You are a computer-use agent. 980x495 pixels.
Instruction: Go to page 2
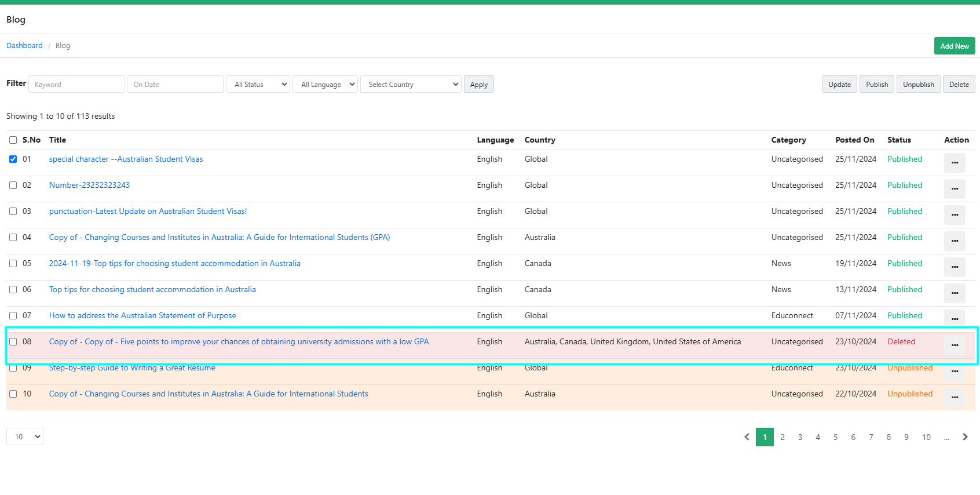(782, 437)
